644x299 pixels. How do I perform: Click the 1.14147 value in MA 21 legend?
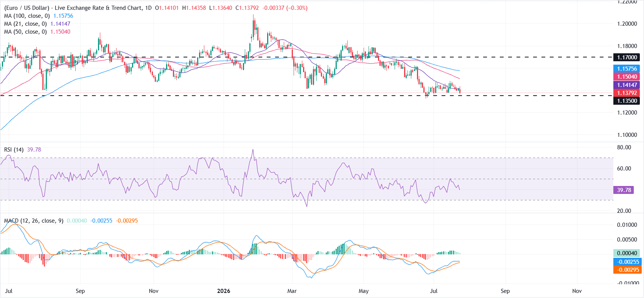tap(60, 24)
